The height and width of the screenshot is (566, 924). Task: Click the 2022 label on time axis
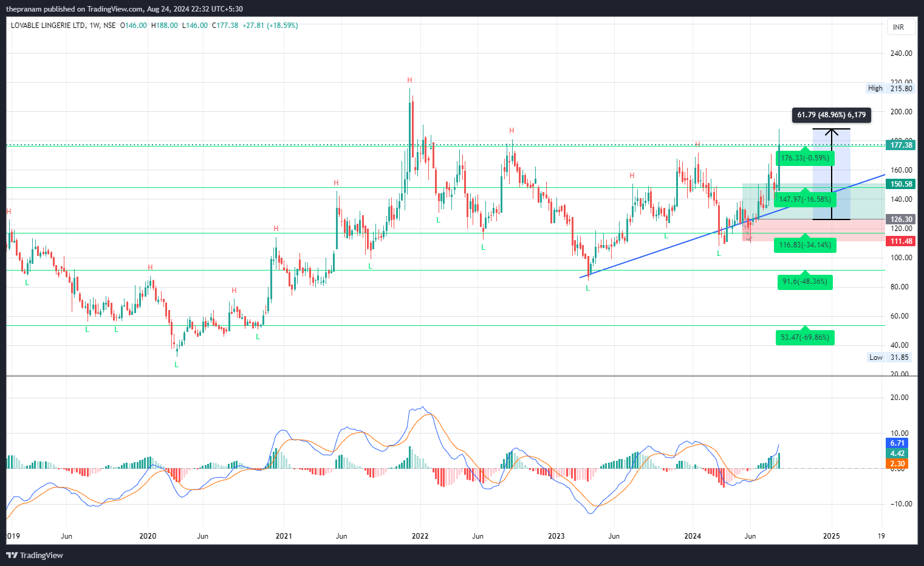click(x=420, y=536)
